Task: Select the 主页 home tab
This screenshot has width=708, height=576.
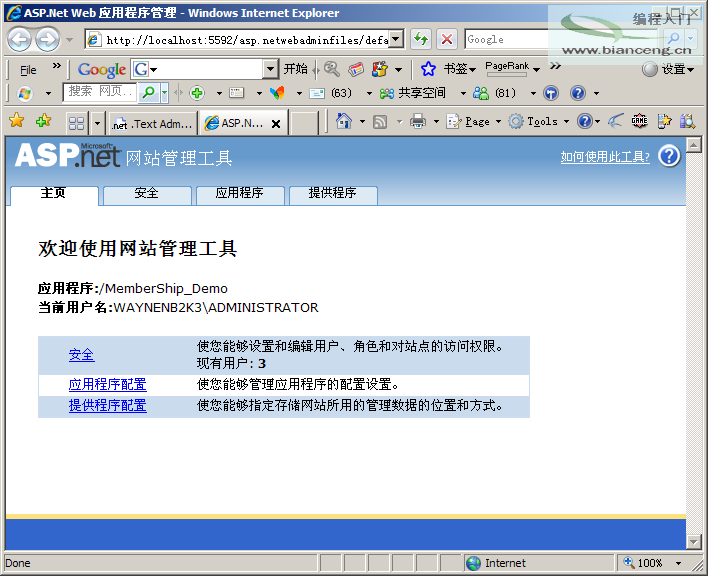Action: pyautogui.click(x=54, y=194)
